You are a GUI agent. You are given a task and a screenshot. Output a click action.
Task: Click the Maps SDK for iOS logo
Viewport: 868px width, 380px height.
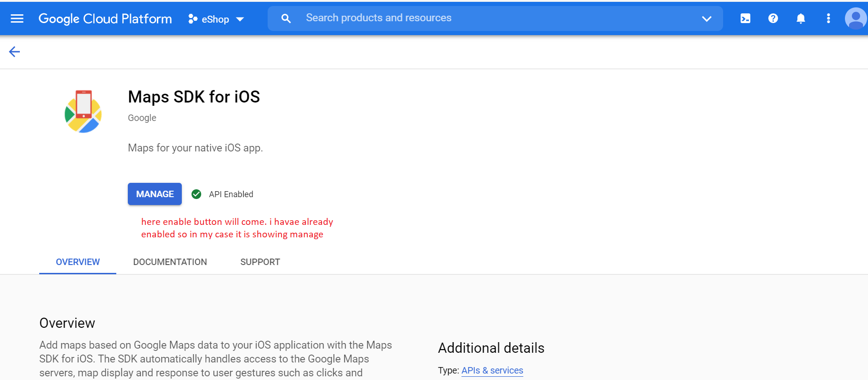(83, 112)
